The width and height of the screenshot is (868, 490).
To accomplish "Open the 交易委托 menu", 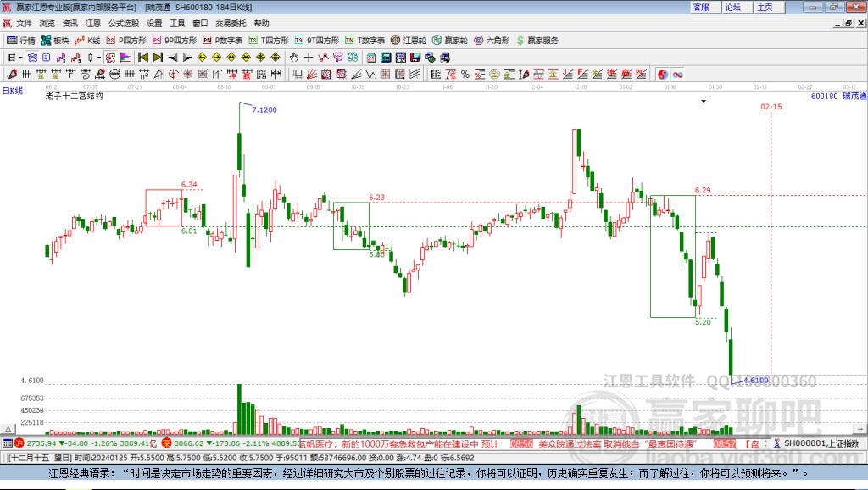I will pos(231,23).
